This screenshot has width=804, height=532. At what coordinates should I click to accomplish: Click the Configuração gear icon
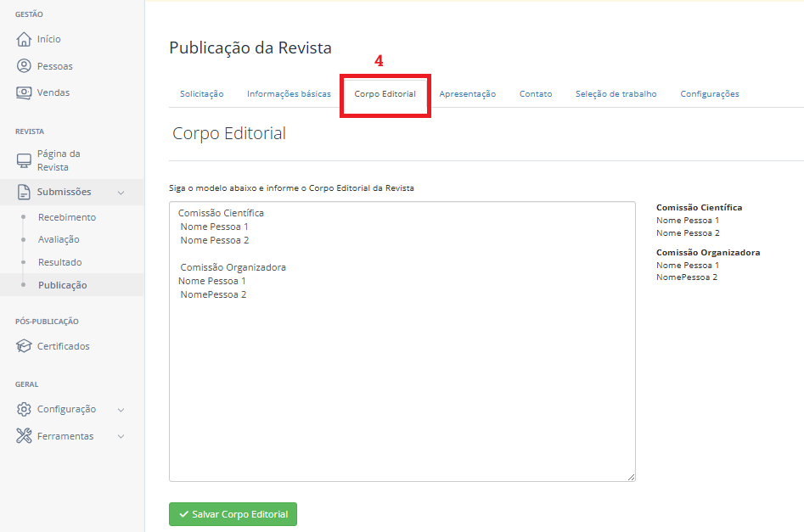(24, 409)
